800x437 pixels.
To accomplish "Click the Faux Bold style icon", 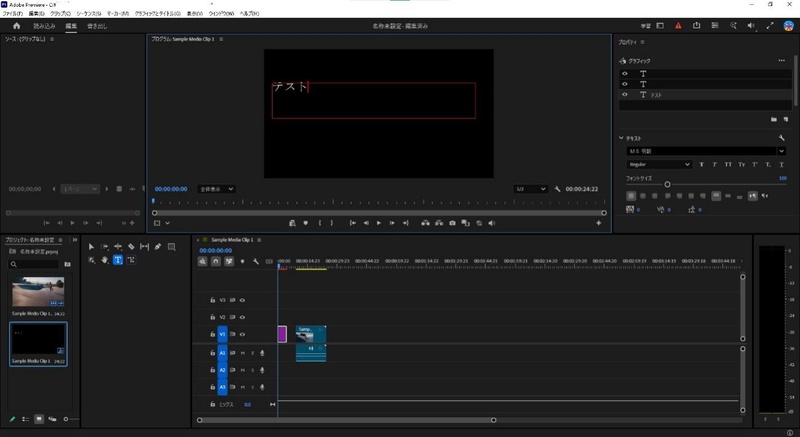I will click(x=702, y=165).
